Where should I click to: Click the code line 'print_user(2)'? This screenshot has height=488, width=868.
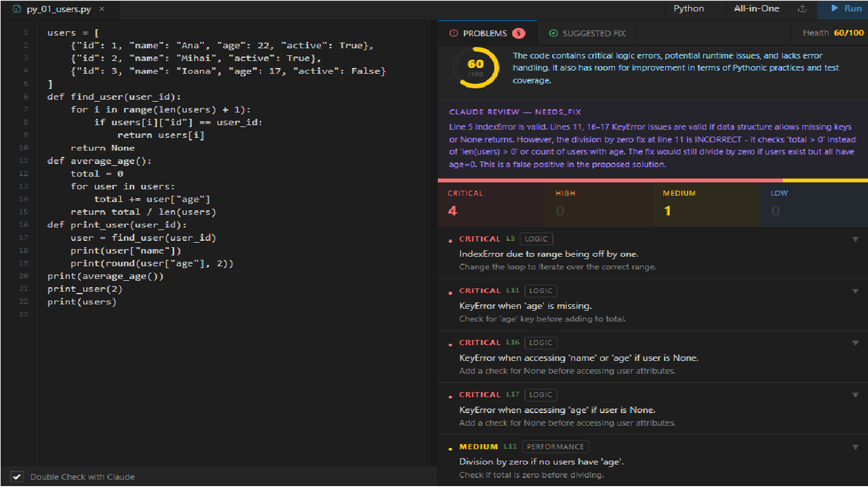pos(85,289)
